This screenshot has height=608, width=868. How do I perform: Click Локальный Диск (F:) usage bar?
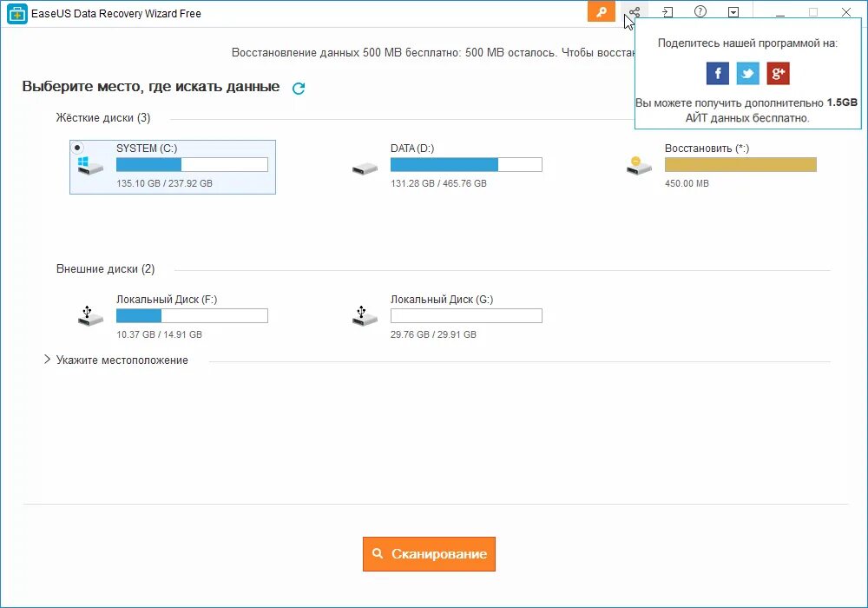pos(192,315)
